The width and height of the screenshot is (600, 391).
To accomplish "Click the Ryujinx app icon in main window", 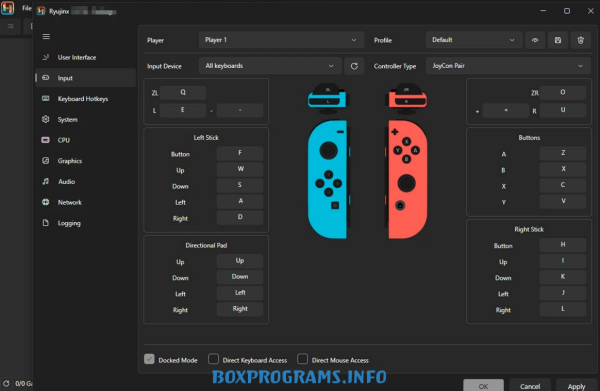I will (8, 8).
